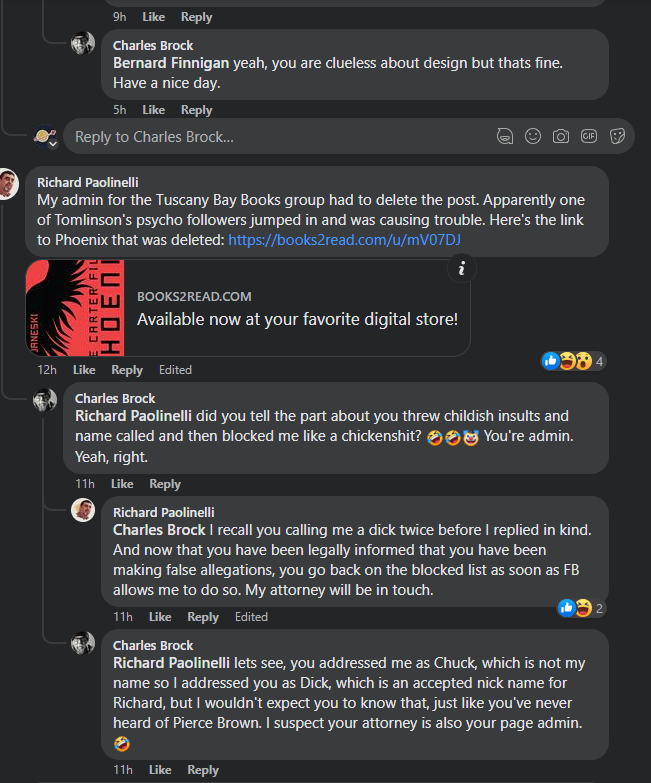Like Richard Paolinelli's 12h comment

(x=84, y=370)
